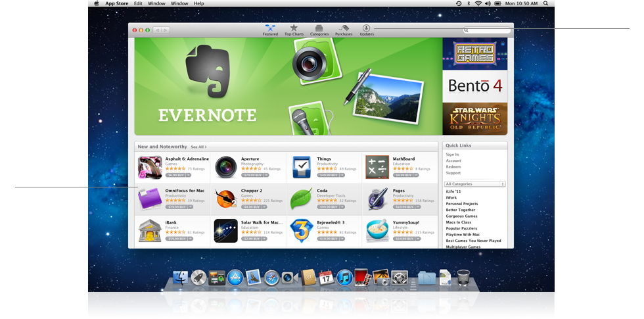644x319 pixels.
Task: Open the App Store menu
Action: 117,3
